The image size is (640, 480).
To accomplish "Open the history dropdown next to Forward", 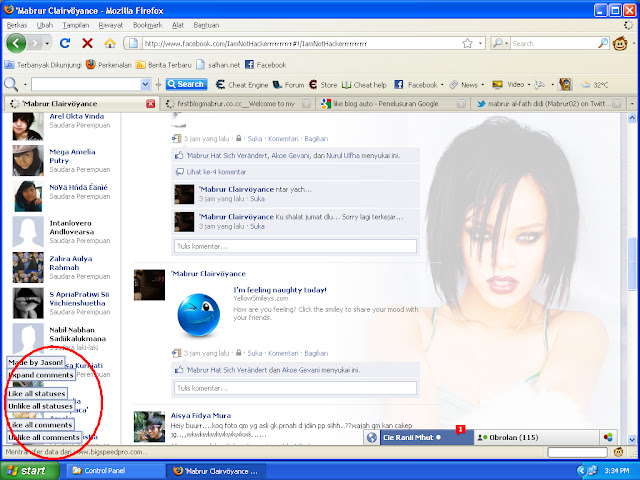I will click(47, 43).
